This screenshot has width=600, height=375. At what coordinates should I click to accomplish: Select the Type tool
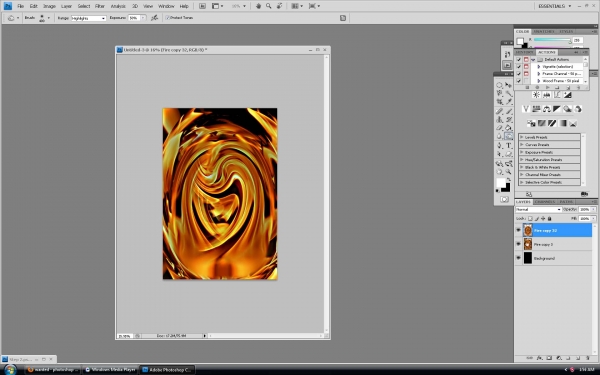pyautogui.click(x=509, y=146)
